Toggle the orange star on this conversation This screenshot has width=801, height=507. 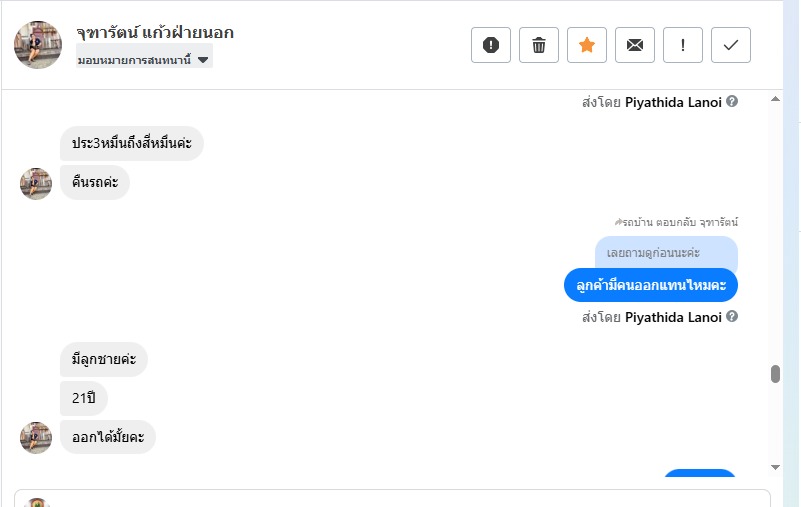[587, 45]
